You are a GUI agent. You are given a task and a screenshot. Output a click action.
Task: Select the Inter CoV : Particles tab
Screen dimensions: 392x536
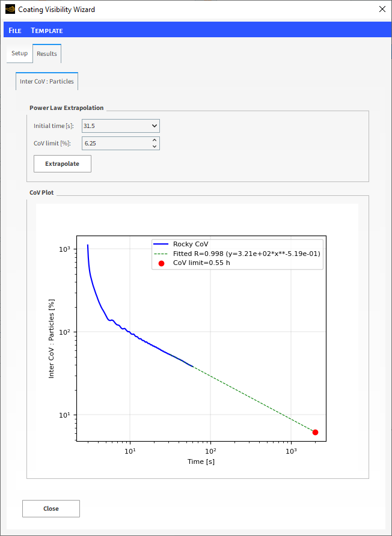(47, 82)
